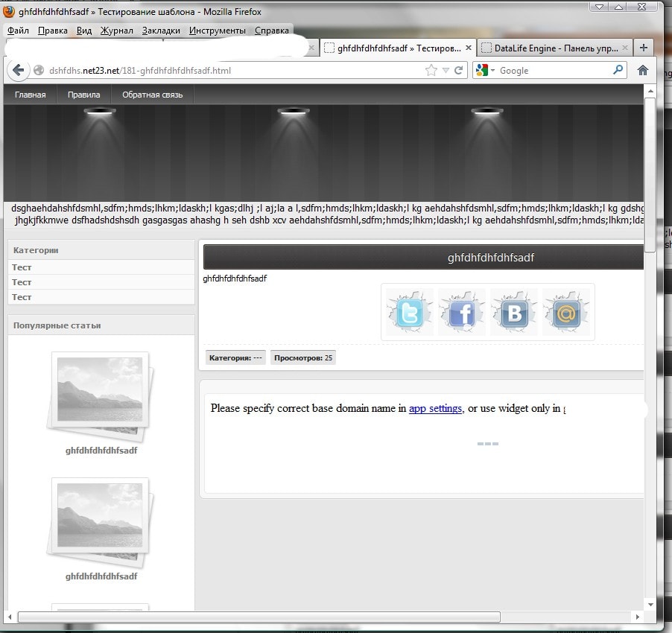672x633 pixels.
Task: Open the Вид menu
Action: 84,31
